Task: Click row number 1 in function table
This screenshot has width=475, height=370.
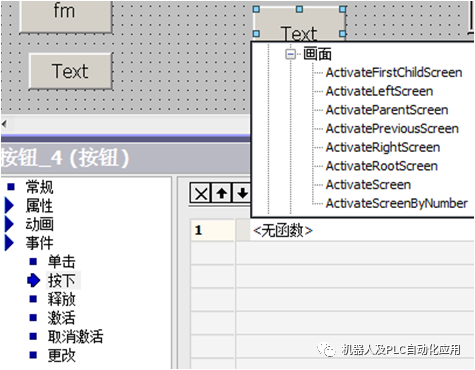Action: pos(212,230)
